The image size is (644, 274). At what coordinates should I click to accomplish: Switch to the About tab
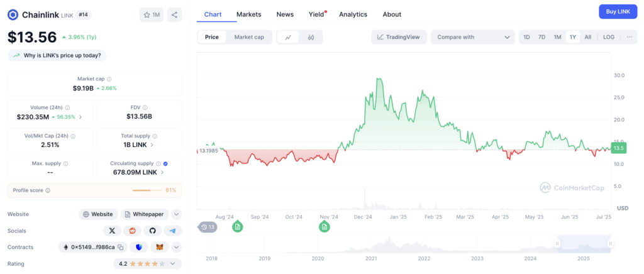click(x=392, y=14)
